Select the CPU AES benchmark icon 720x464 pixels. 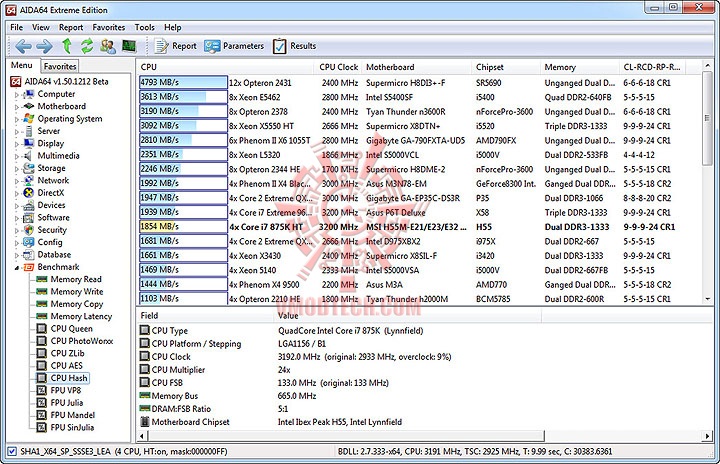pyautogui.click(x=42, y=366)
